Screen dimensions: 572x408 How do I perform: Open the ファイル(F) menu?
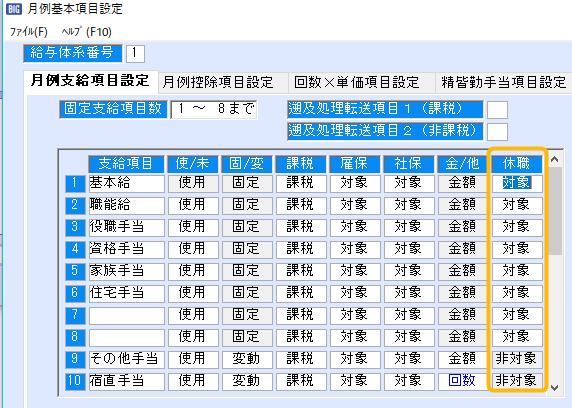(x=28, y=32)
